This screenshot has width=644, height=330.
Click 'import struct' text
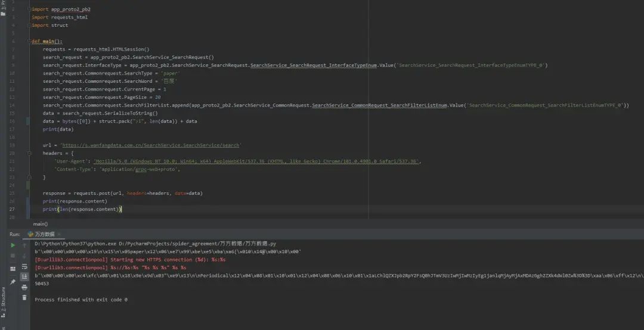49,25
